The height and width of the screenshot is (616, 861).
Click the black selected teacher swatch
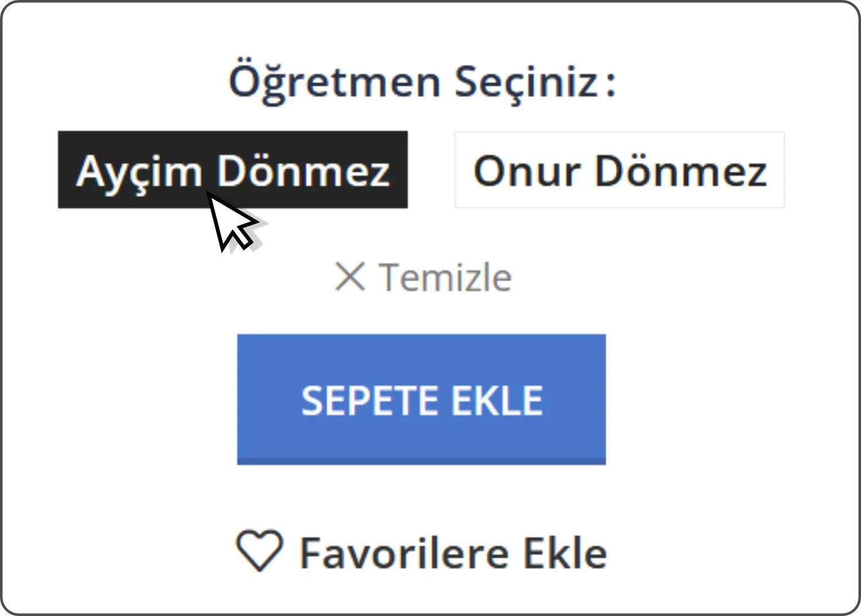[x=232, y=170]
